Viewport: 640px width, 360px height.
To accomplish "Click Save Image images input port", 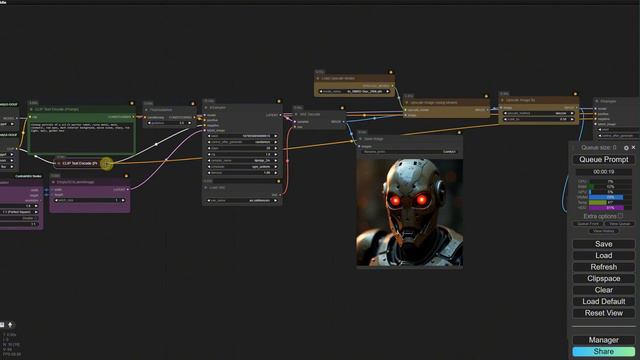I will pos(360,146).
